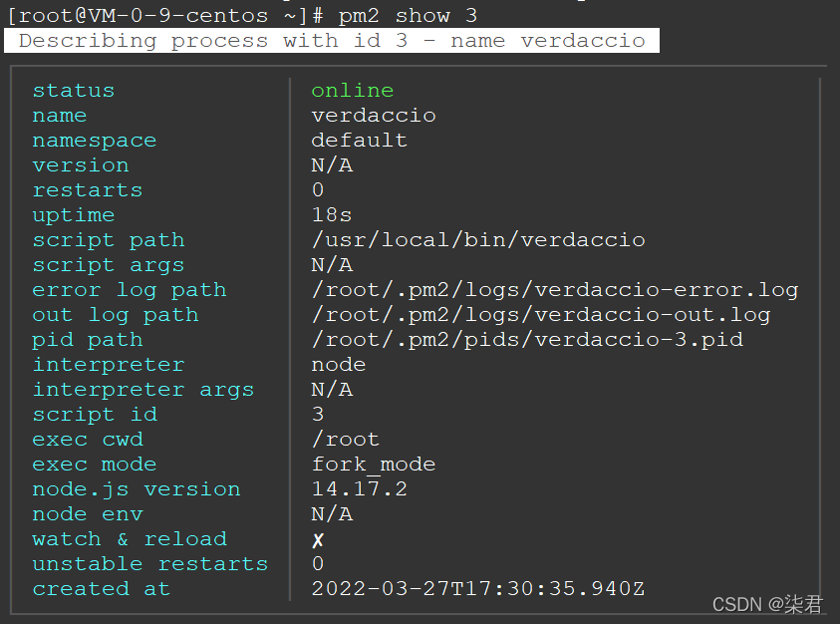Click the 'error log path' label
This screenshot has width=840, height=624.
click(130, 290)
